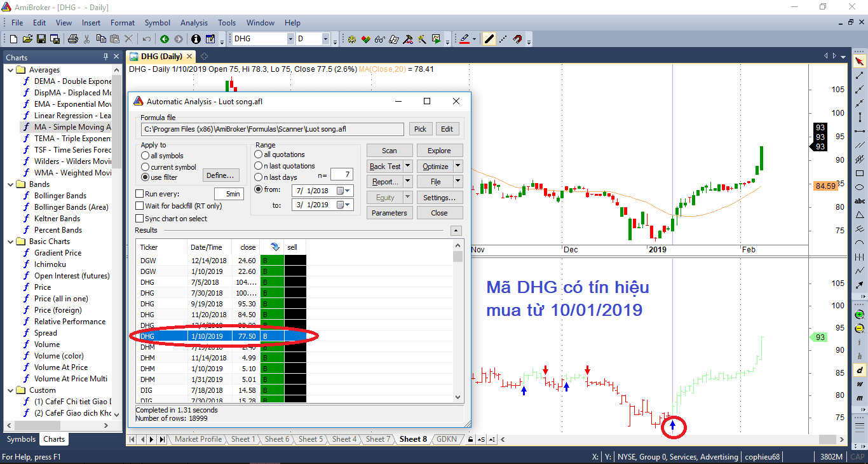
Task: Click the Pick formula button
Action: [421, 129]
